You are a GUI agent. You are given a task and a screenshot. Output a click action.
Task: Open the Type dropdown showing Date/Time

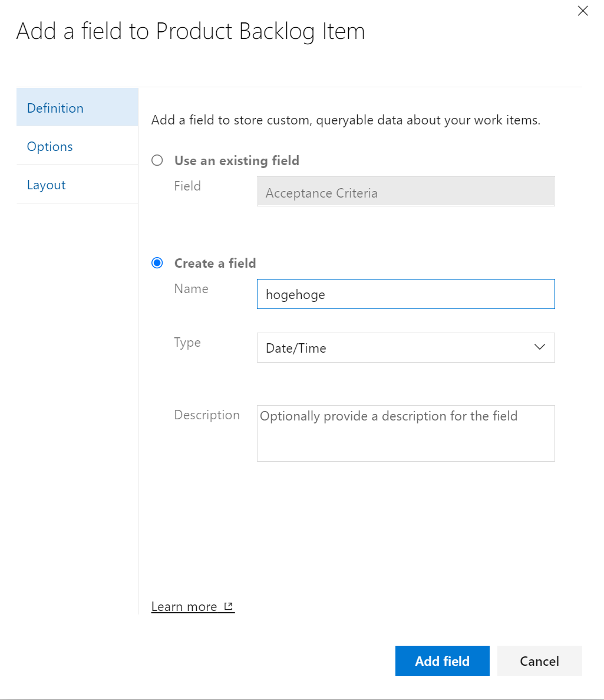pos(405,348)
